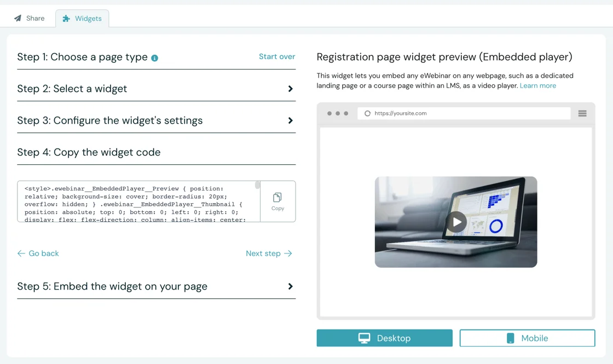Open the Learn more link
This screenshot has width=613, height=364.
[537, 85]
